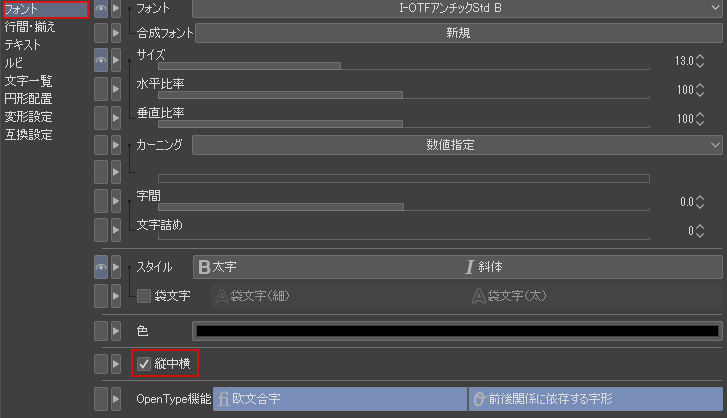Click the black 色 color bar
The image size is (727, 418).
(x=457, y=330)
